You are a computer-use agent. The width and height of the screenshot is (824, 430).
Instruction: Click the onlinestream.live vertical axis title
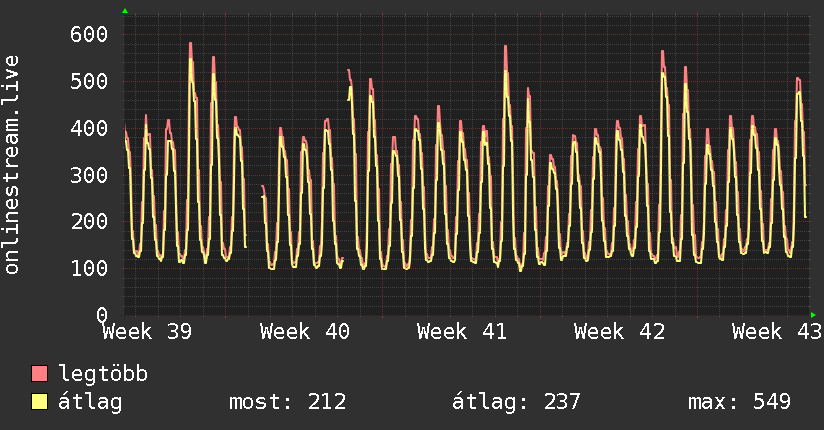coord(11,165)
